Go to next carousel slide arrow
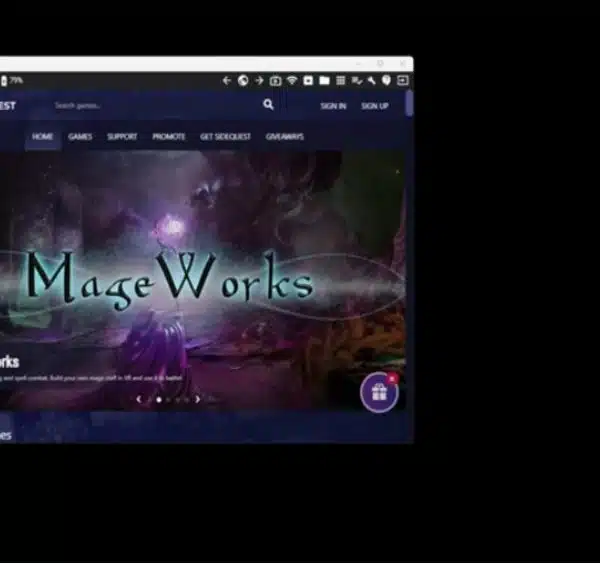 (197, 399)
